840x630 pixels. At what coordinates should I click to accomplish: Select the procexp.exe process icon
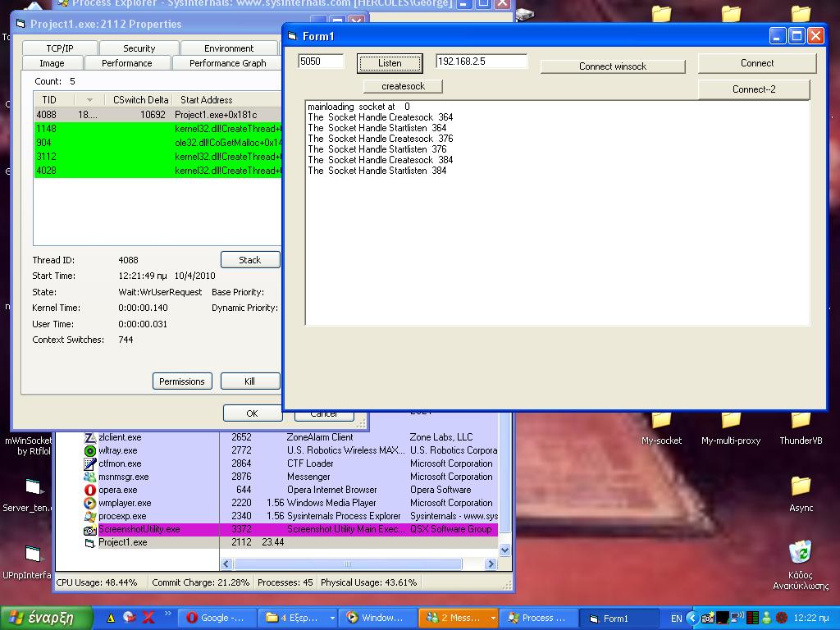point(90,517)
